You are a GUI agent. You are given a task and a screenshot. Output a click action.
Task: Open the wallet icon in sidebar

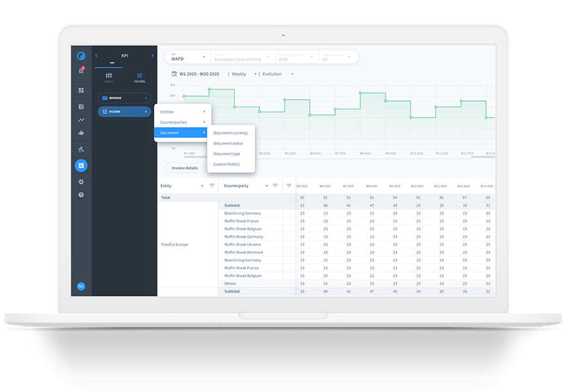(x=81, y=107)
